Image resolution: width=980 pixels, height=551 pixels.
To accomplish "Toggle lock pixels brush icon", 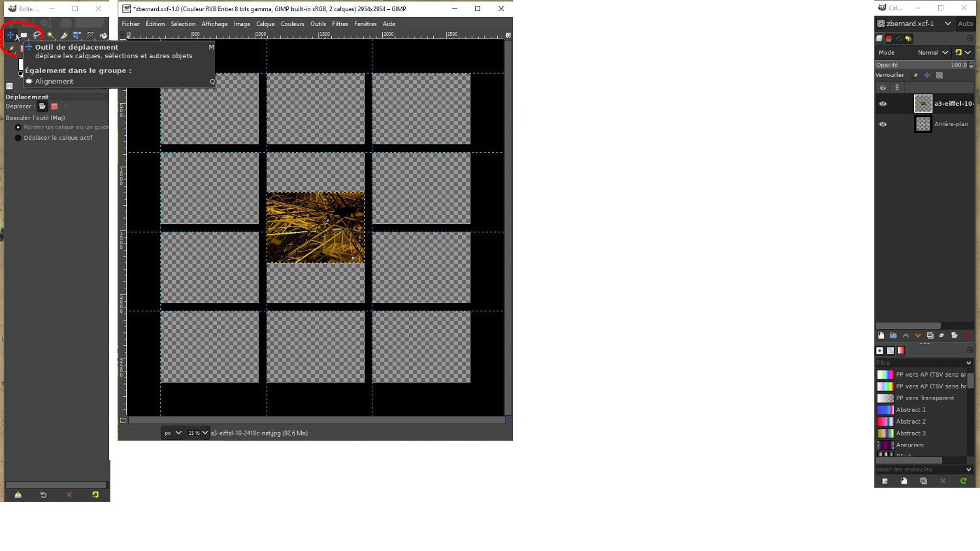I will tap(915, 75).
